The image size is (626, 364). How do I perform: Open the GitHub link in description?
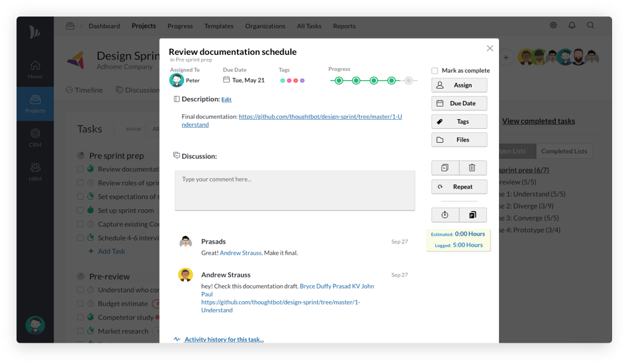click(292, 120)
